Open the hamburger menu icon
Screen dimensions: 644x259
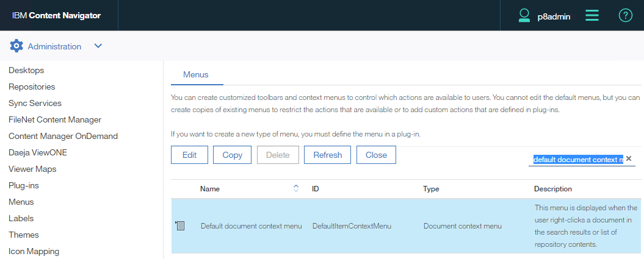pos(592,16)
